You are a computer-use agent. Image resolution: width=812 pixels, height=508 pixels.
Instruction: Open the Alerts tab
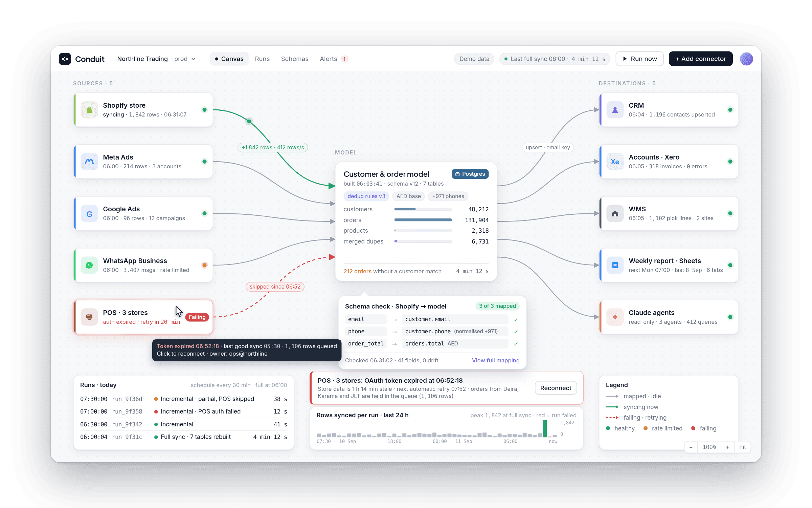tap(334, 59)
